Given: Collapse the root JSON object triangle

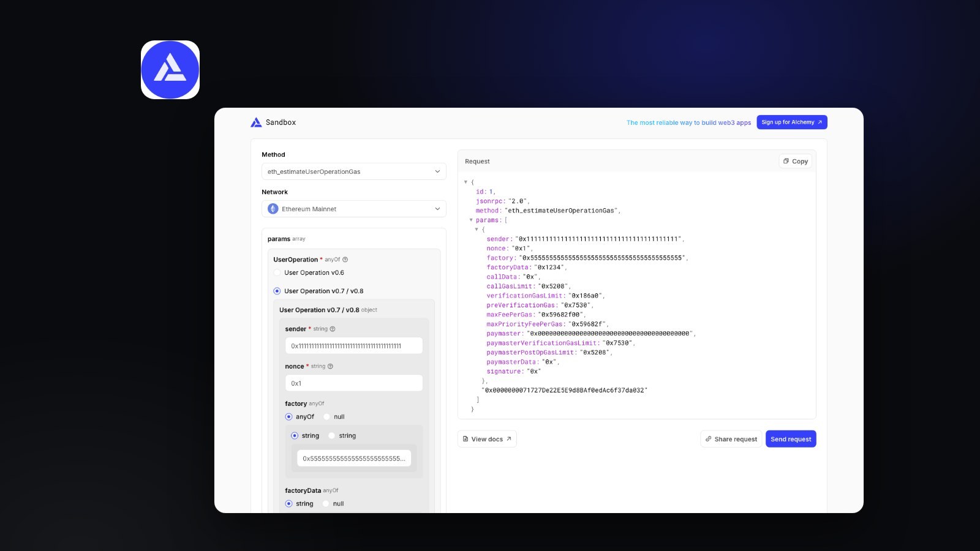Looking at the screenshot, I should coord(466,182).
